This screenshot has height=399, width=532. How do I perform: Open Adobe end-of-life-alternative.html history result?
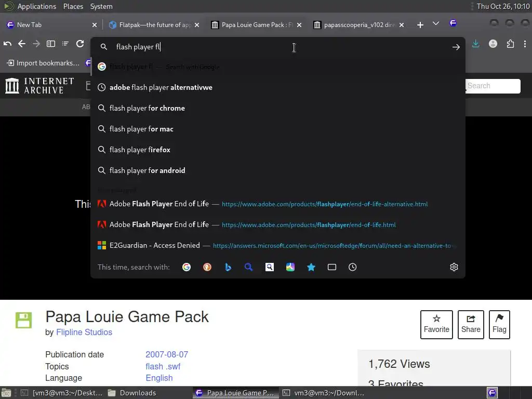tap(278, 204)
